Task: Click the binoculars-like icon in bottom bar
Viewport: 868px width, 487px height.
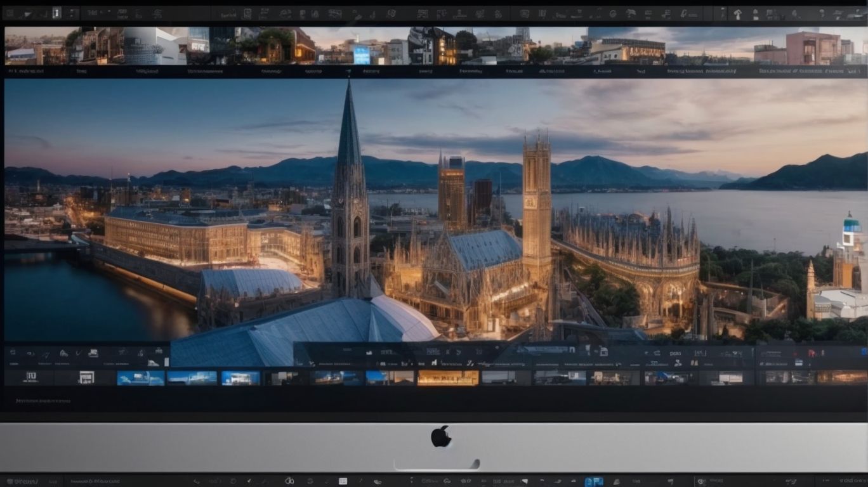Action: (289, 481)
